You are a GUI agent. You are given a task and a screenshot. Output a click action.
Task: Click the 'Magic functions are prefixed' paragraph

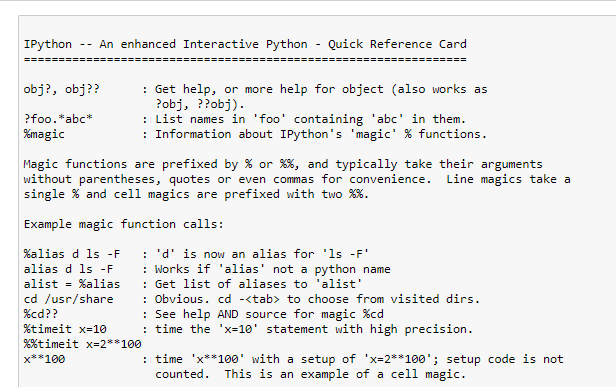[297, 179]
